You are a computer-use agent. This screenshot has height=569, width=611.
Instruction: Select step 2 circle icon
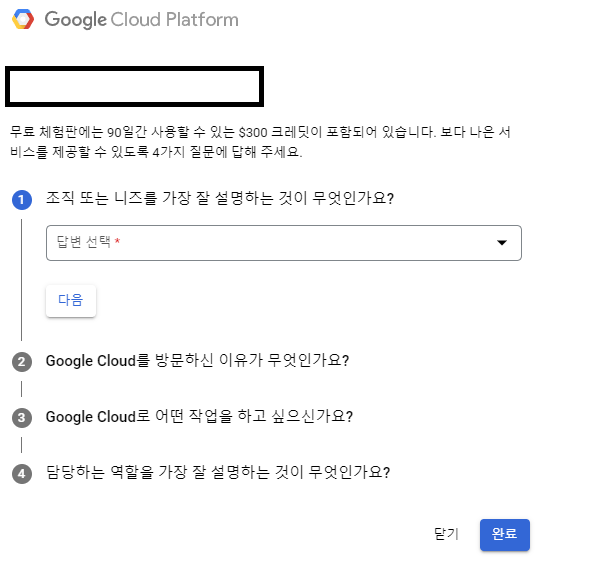coord(22,362)
